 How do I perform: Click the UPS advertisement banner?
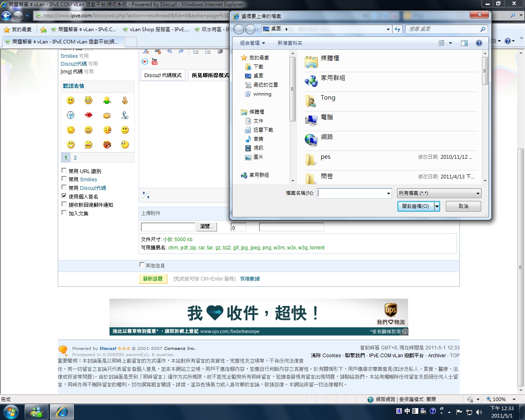(x=259, y=317)
